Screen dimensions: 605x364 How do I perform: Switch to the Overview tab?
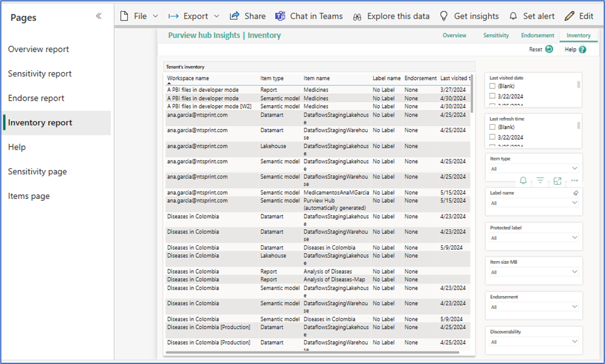[x=454, y=35]
